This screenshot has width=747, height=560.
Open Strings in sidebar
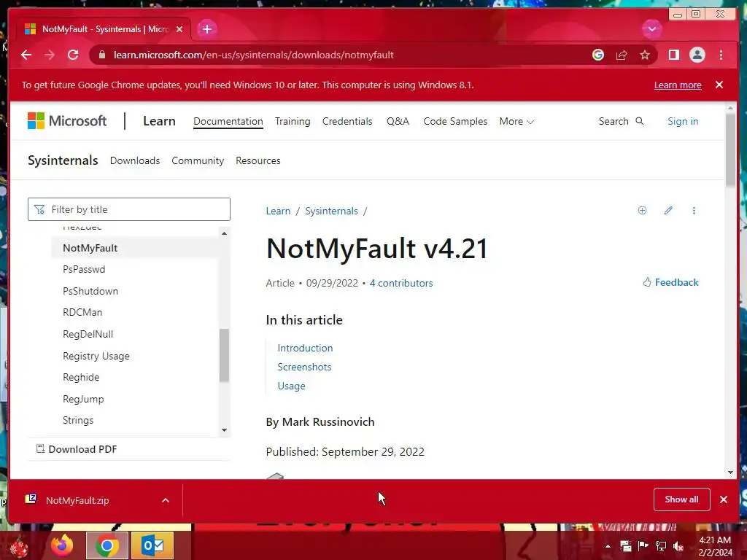pos(78,421)
